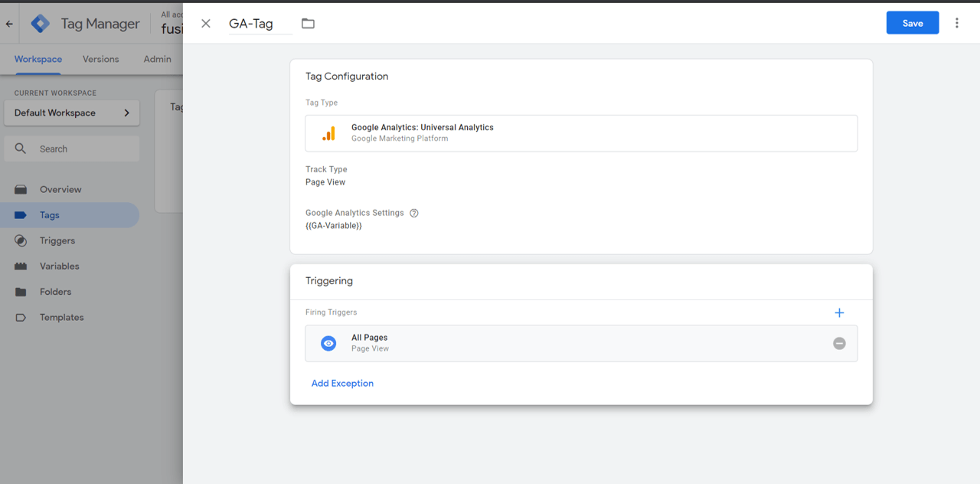Click the Tag Type label
The height and width of the screenshot is (484, 980).
(322, 103)
